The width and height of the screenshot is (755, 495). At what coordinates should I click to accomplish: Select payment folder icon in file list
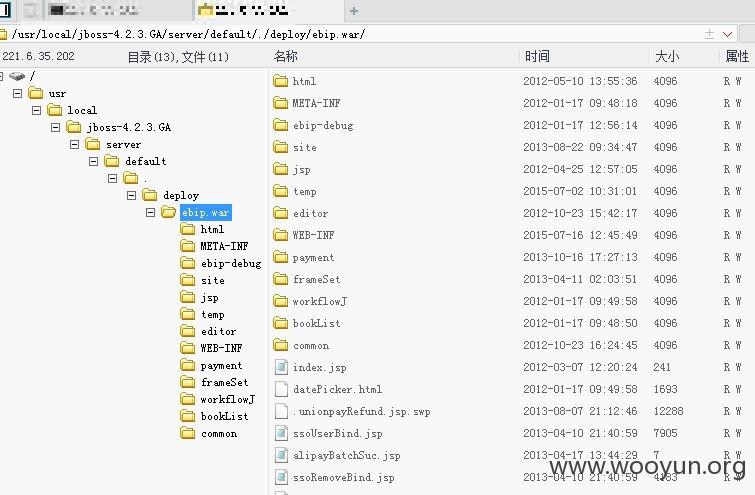[280, 257]
